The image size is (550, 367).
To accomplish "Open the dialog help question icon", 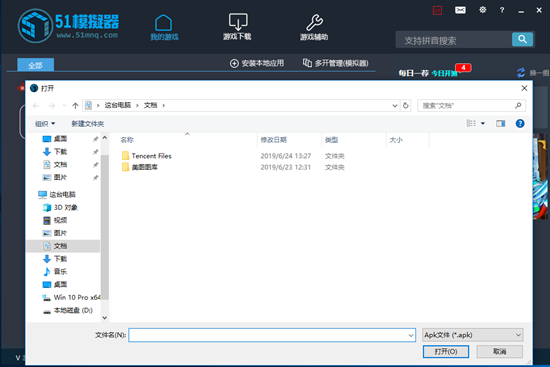I will (x=520, y=123).
